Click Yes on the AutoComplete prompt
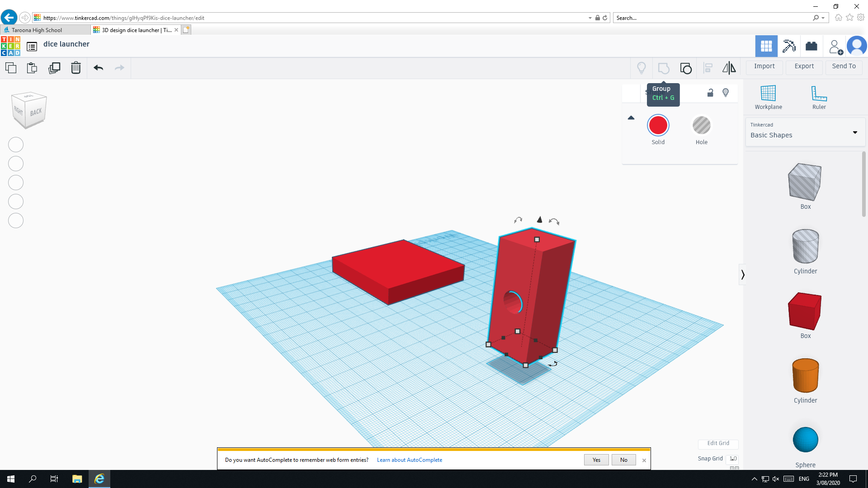 [596, 460]
